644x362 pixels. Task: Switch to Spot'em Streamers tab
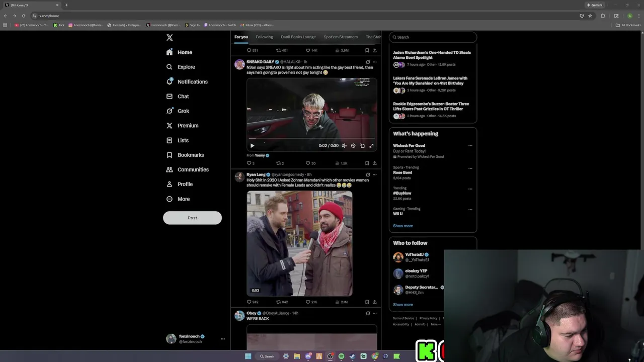point(341,37)
